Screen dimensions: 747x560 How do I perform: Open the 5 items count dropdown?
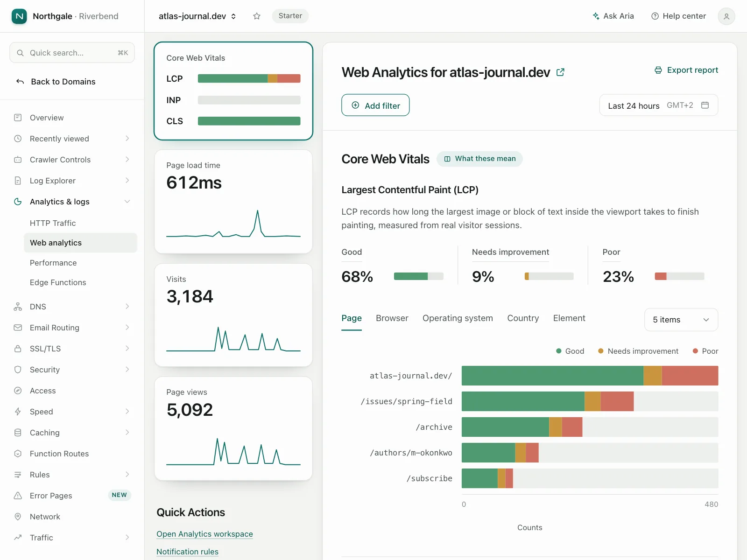click(x=681, y=320)
